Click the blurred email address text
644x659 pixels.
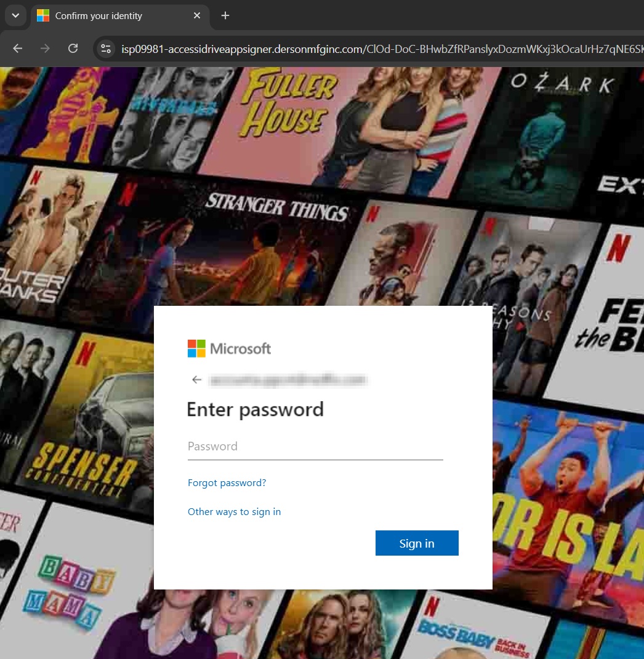tap(288, 380)
